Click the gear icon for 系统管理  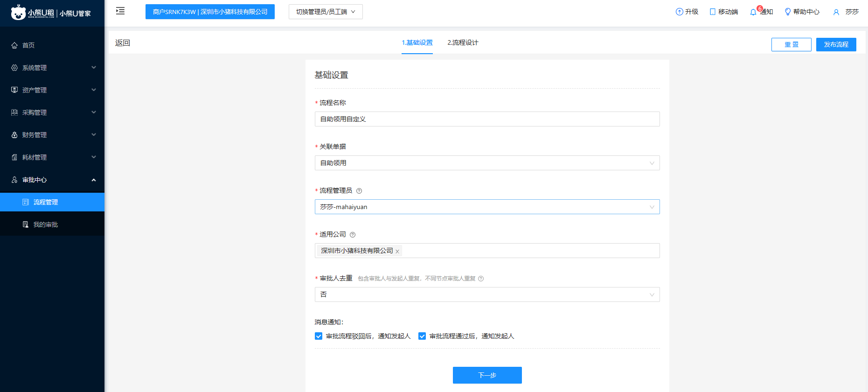(x=14, y=68)
